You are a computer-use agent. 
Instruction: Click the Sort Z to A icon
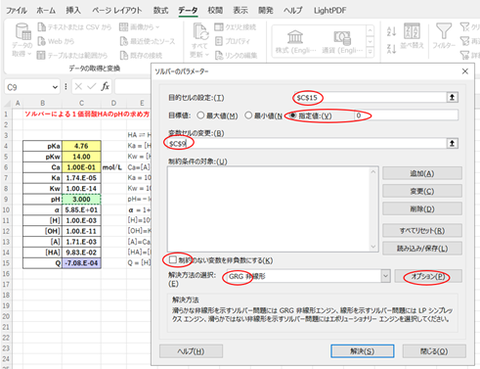click(x=391, y=49)
